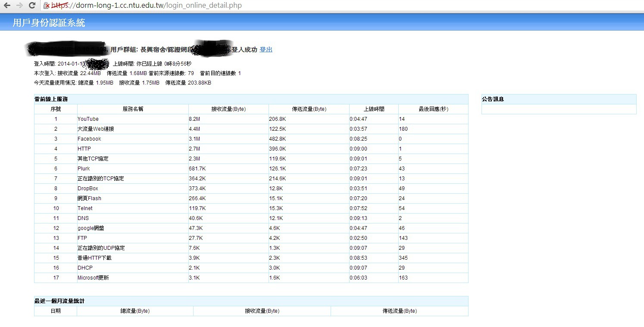Click the 日期 column header
The width and height of the screenshot is (644, 327).
[56, 311]
